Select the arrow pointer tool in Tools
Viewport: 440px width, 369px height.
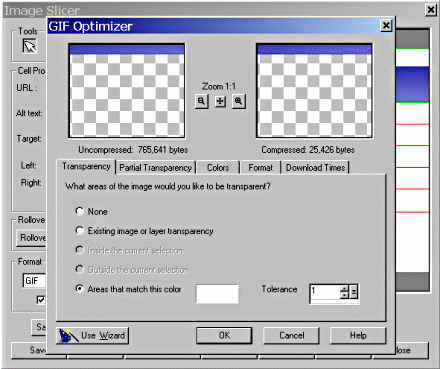coord(30,46)
